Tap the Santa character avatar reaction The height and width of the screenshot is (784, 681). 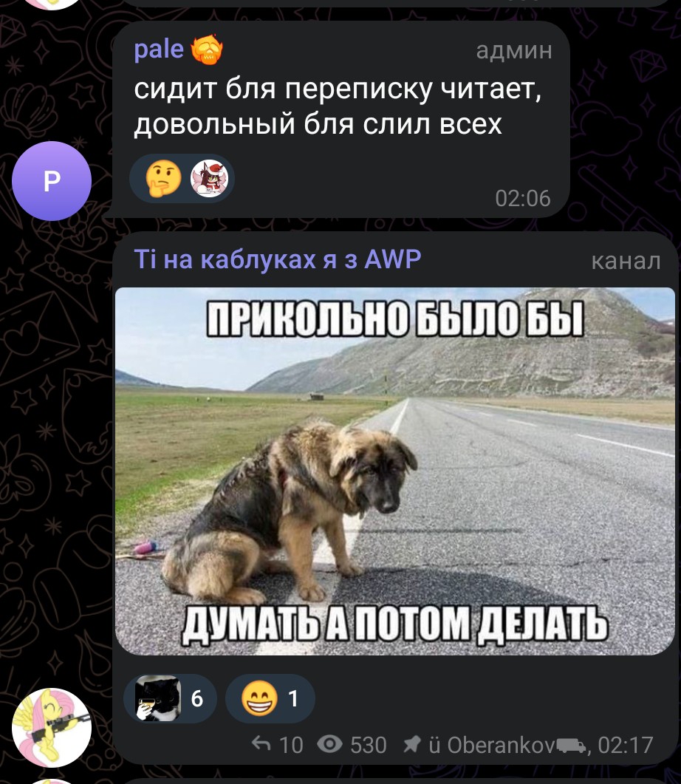tap(209, 179)
